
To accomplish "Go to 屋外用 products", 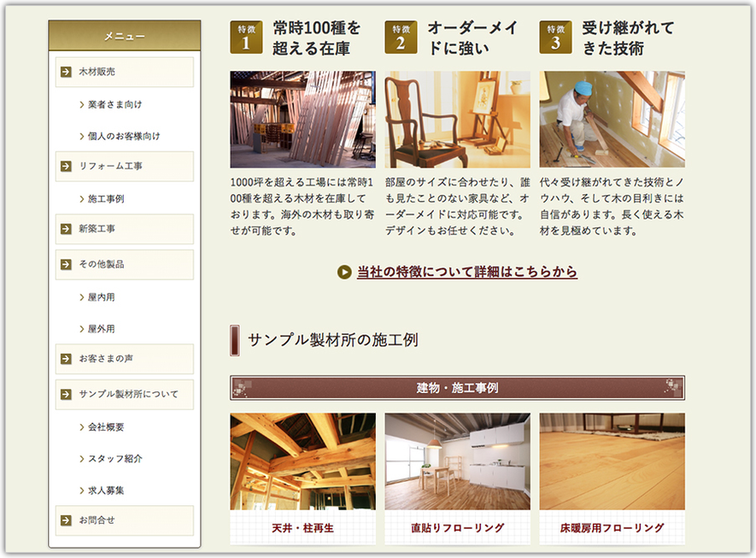I will 101,329.
